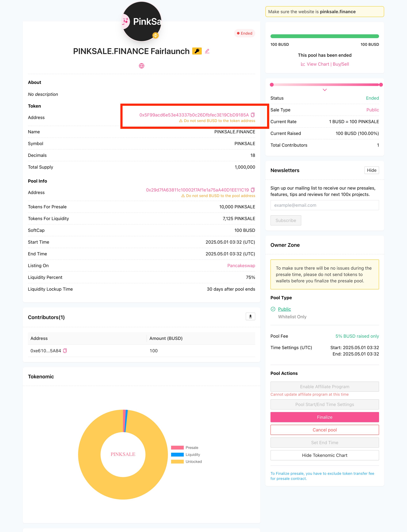Click the pinksale.finance website warning banner

tap(325, 12)
